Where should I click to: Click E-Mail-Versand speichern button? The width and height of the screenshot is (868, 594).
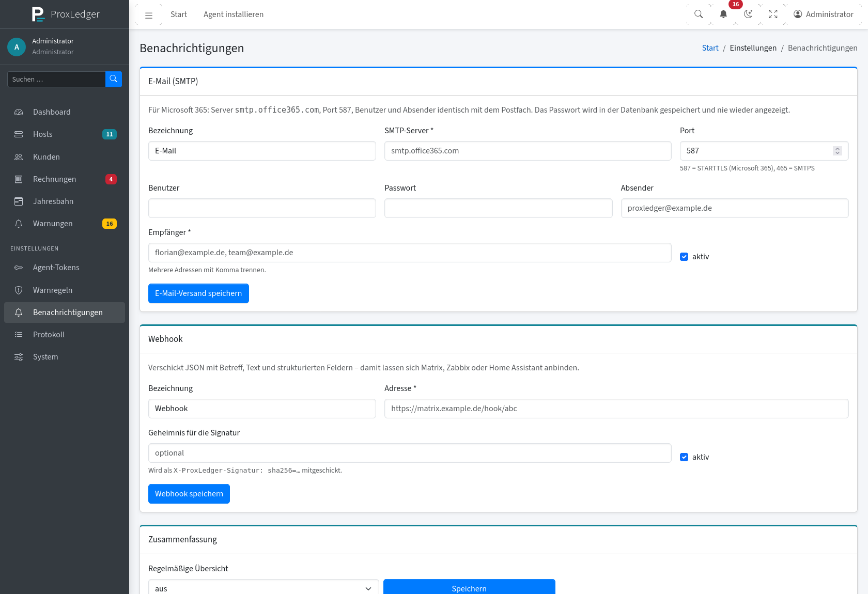pyautogui.click(x=198, y=293)
